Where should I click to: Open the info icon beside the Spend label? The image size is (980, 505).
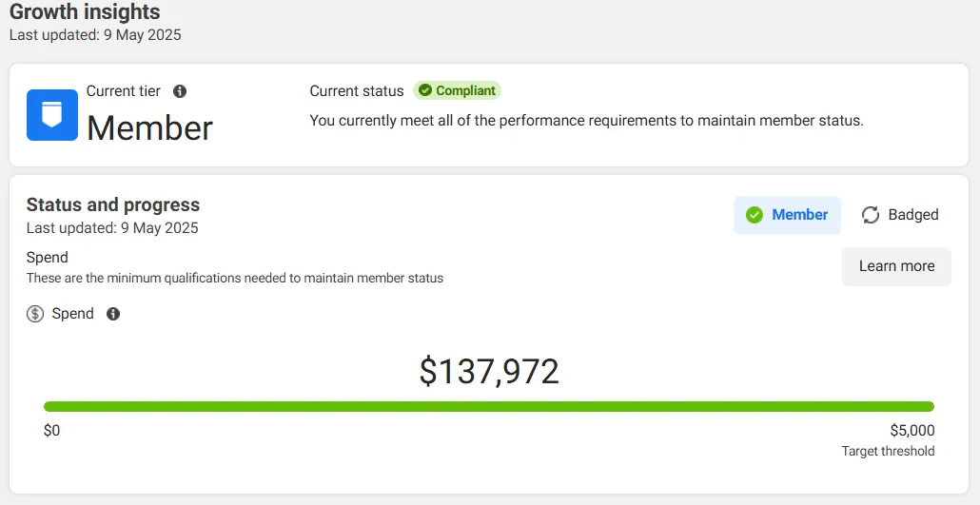[x=113, y=314]
